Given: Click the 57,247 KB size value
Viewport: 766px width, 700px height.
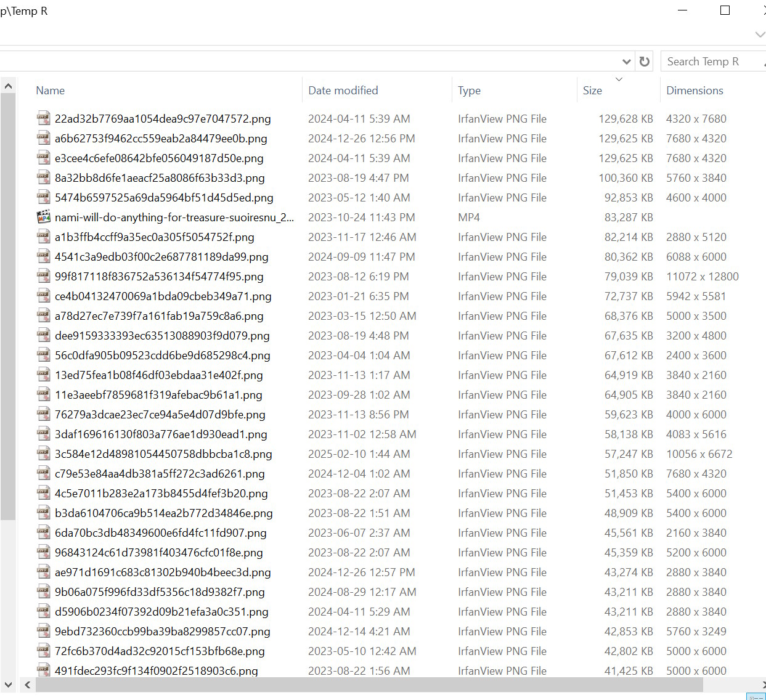Looking at the screenshot, I should (x=629, y=454).
